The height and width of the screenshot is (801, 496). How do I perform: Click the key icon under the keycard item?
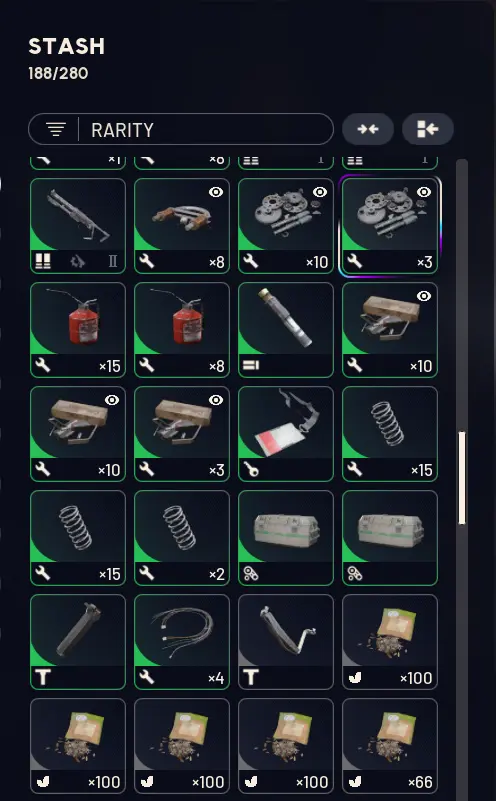coord(251,469)
